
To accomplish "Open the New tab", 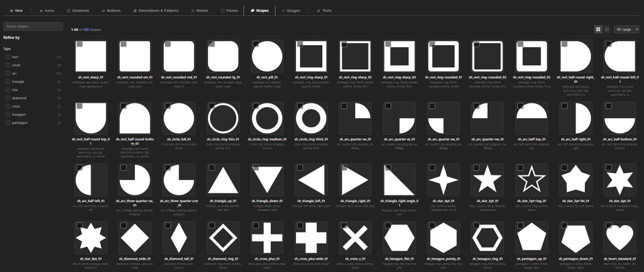I will pyautogui.click(x=16, y=11).
